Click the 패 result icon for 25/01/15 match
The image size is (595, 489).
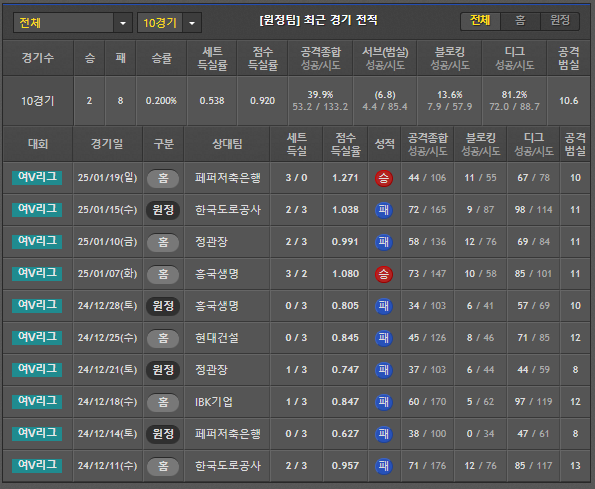pos(384,210)
